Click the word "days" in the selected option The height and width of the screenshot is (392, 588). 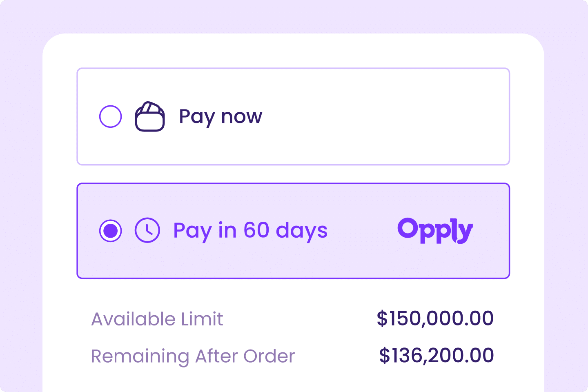pos(302,231)
